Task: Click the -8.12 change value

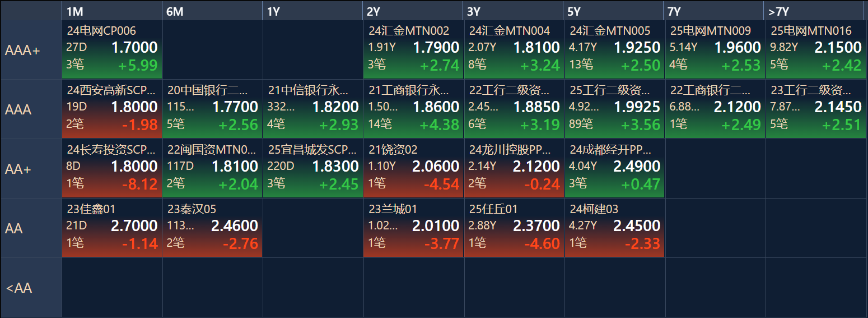Action: [140, 185]
